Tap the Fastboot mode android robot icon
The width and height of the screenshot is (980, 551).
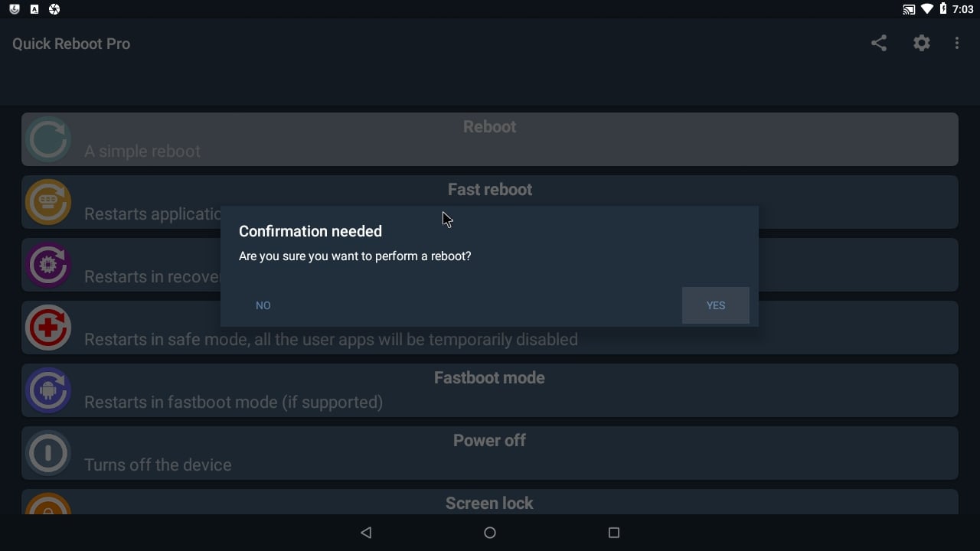(x=47, y=390)
